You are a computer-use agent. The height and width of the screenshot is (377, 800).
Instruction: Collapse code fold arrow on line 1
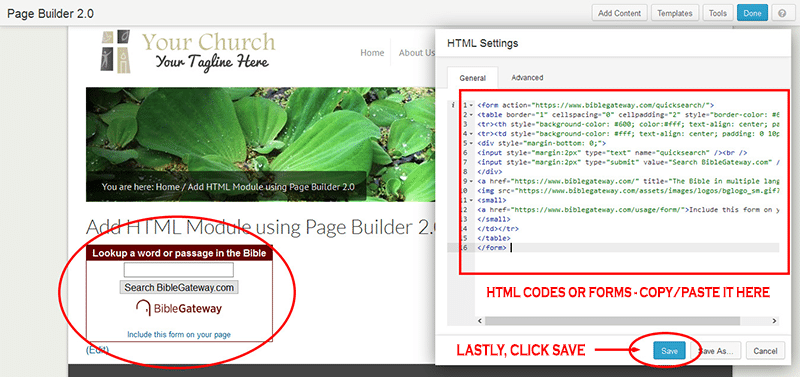[471, 105]
